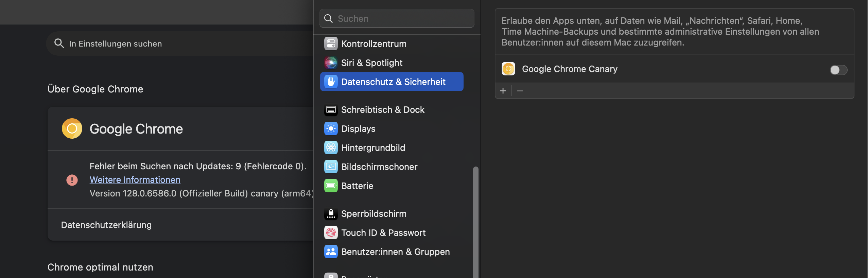Viewport: 868px width, 278px height.
Task: Click the minus button to remove app
Action: (x=520, y=91)
